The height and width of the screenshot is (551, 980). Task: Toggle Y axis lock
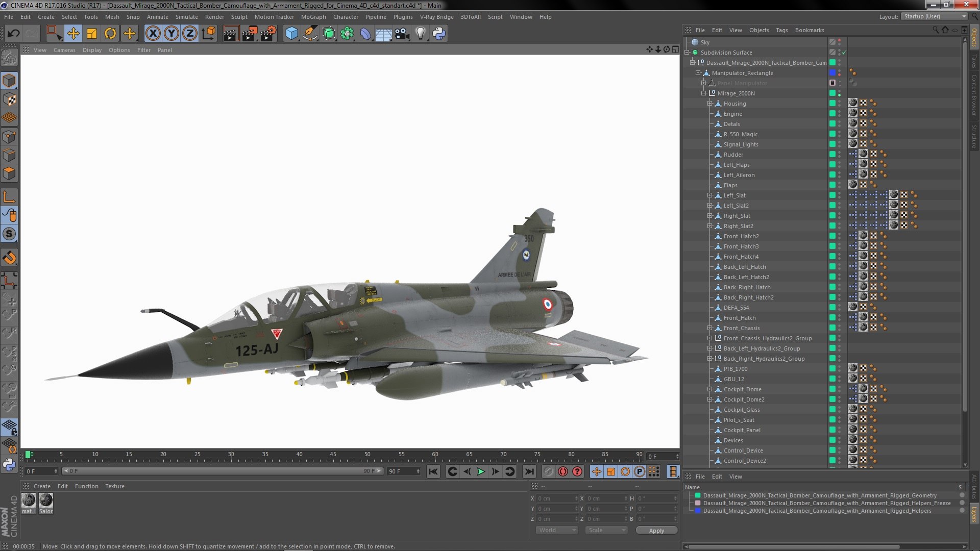tap(171, 34)
